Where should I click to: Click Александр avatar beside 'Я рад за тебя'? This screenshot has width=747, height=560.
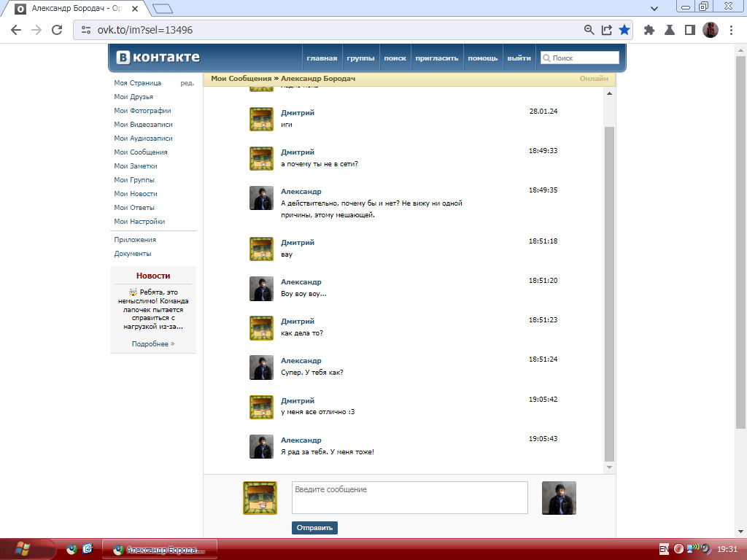click(262, 447)
